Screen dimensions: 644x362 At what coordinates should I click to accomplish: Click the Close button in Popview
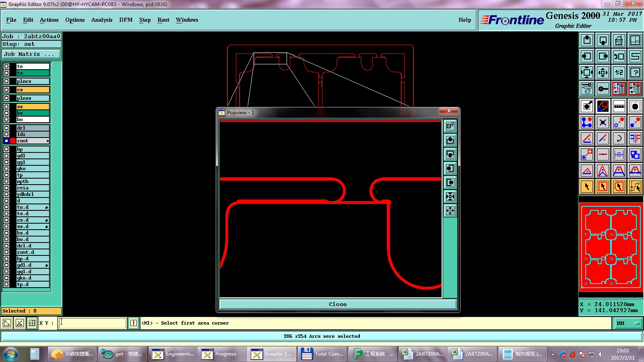(x=338, y=304)
